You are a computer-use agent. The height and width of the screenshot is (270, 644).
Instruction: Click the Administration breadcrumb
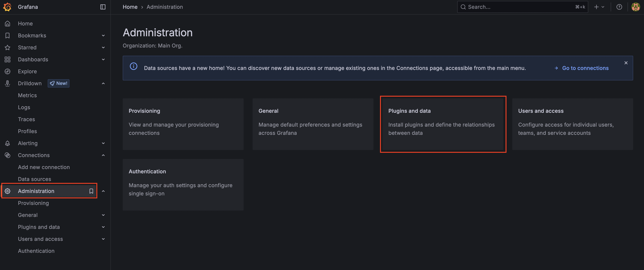164,7
